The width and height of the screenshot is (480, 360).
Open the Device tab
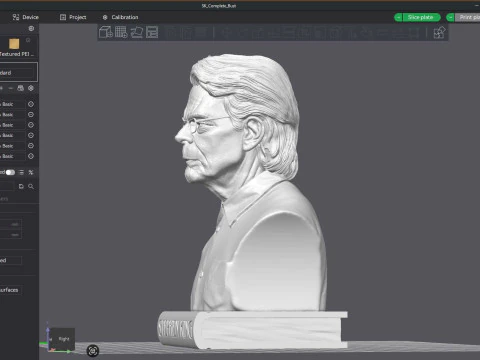click(26, 17)
